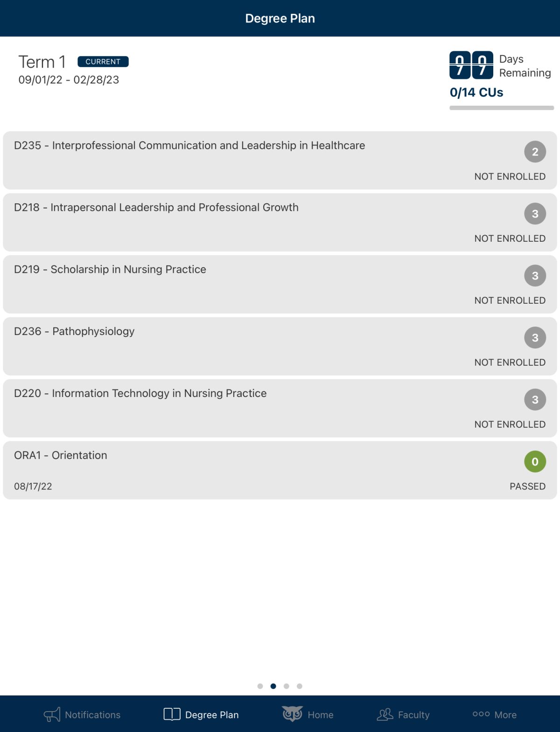Tap the More three-dots icon
This screenshot has width=560, height=732.
[x=481, y=714]
